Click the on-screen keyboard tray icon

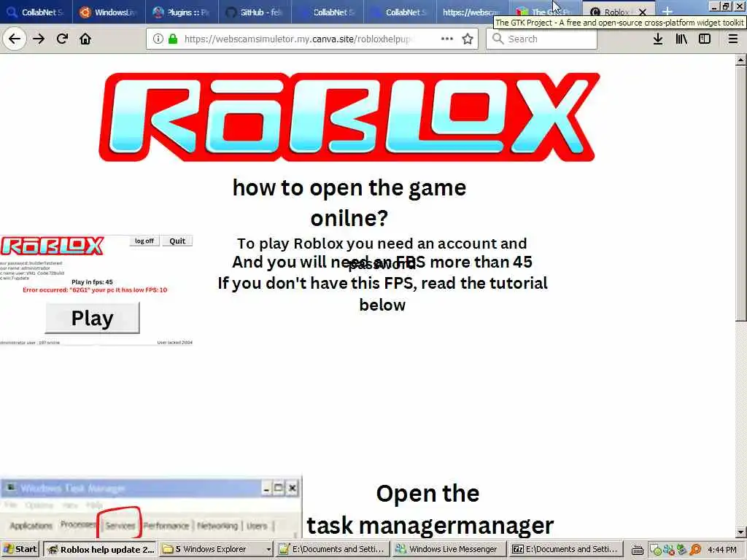point(638,550)
